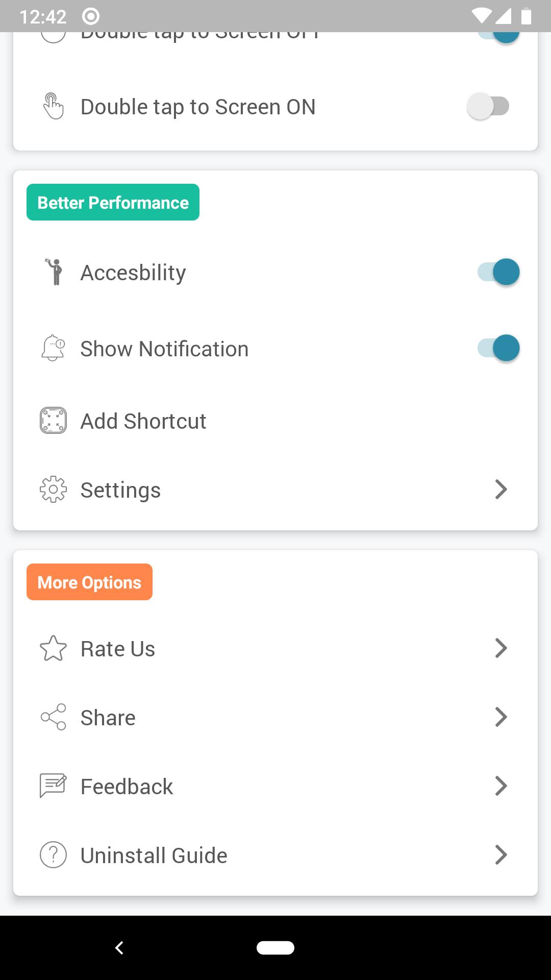Select the Share menu row

(275, 717)
